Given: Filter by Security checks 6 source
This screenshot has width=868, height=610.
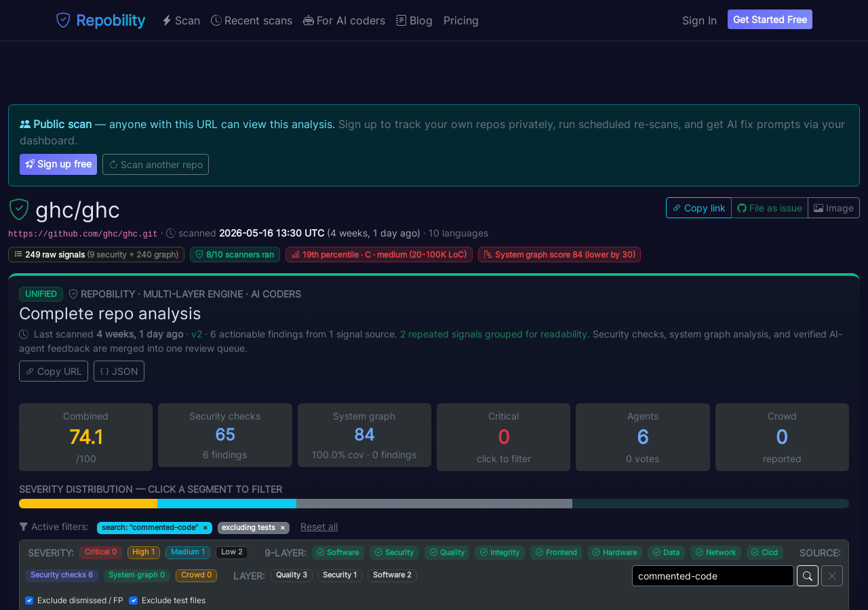Looking at the screenshot, I should [x=62, y=575].
